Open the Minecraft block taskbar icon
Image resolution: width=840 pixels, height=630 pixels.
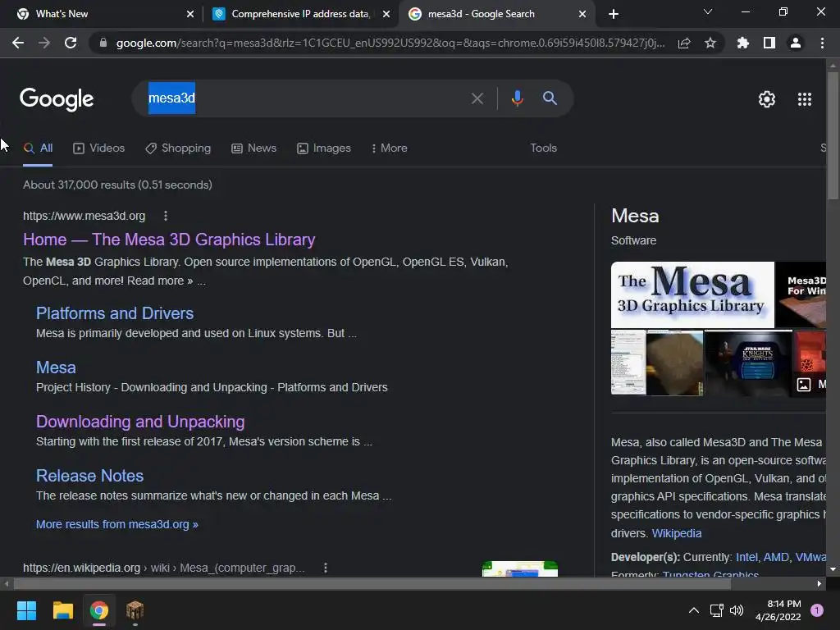[135, 610]
